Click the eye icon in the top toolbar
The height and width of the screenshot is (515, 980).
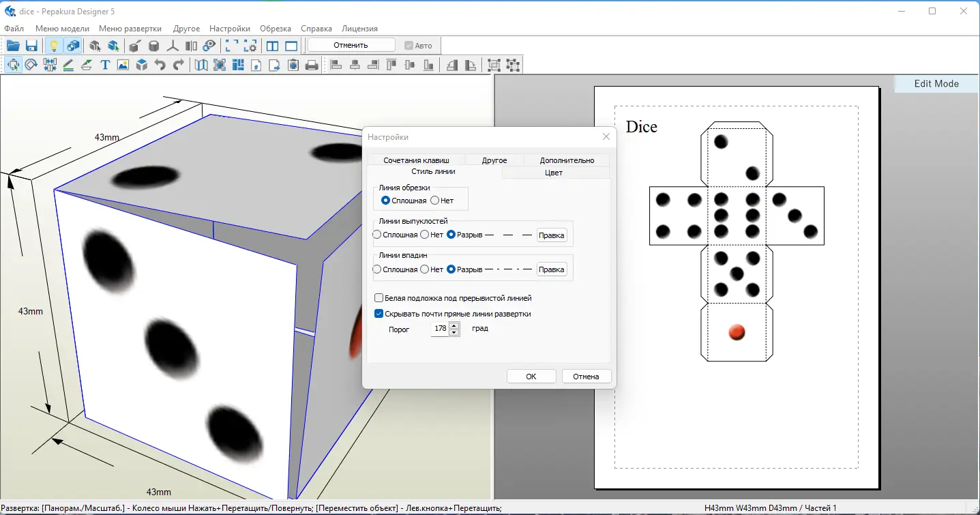click(210, 46)
